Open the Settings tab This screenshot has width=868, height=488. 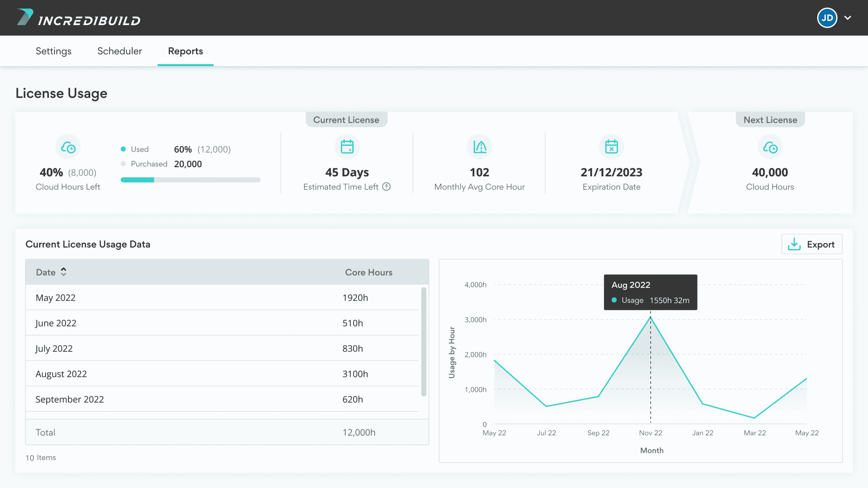coord(54,51)
